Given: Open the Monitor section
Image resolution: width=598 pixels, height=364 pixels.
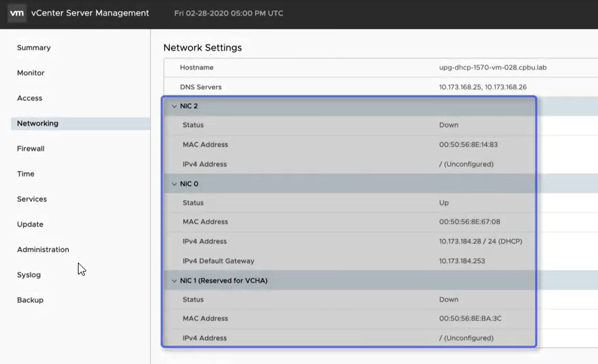Looking at the screenshot, I should click(x=31, y=73).
